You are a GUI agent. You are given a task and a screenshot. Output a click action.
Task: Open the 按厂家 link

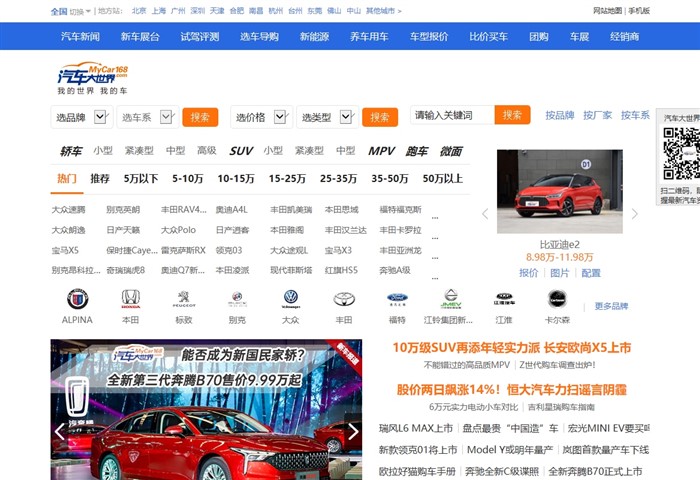pos(597,115)
